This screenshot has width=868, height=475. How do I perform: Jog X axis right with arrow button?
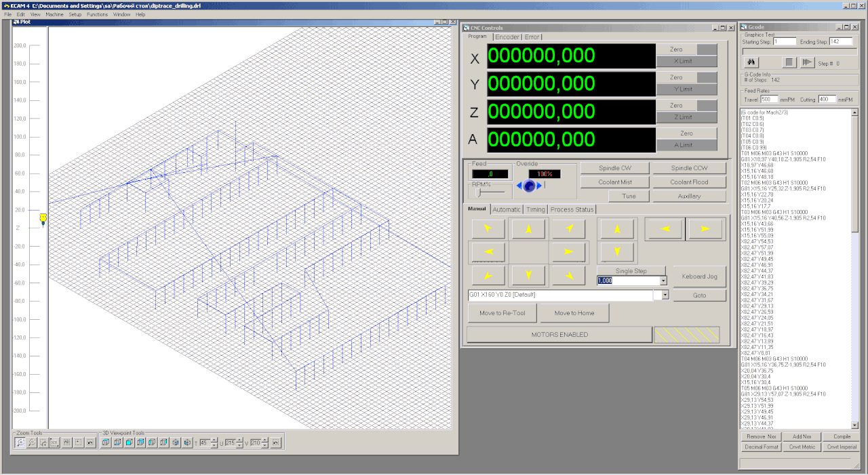[568, 252]
